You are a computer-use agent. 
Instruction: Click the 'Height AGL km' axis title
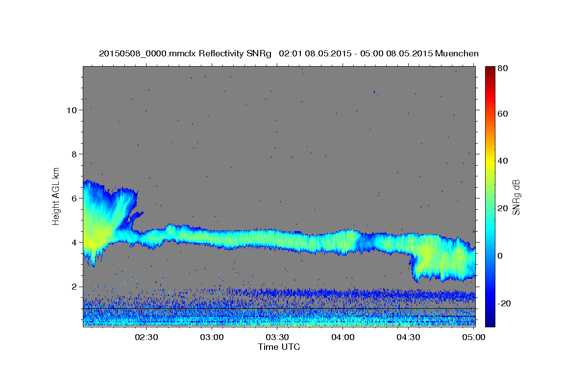56,196
